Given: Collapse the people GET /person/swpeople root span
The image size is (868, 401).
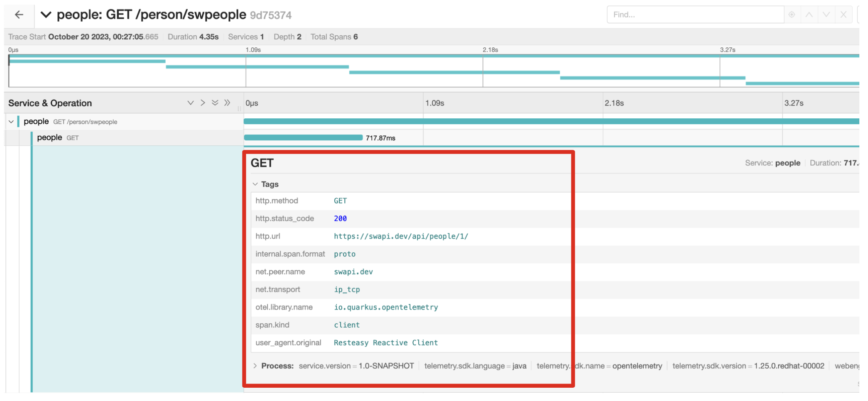Looking at the screenshot, I should (11, 122).
